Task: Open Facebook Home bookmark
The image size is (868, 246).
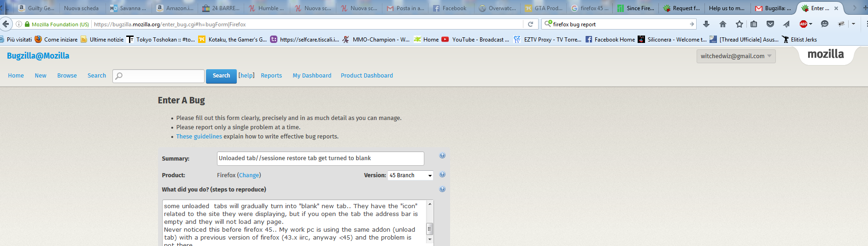Action: click(610, 40)
